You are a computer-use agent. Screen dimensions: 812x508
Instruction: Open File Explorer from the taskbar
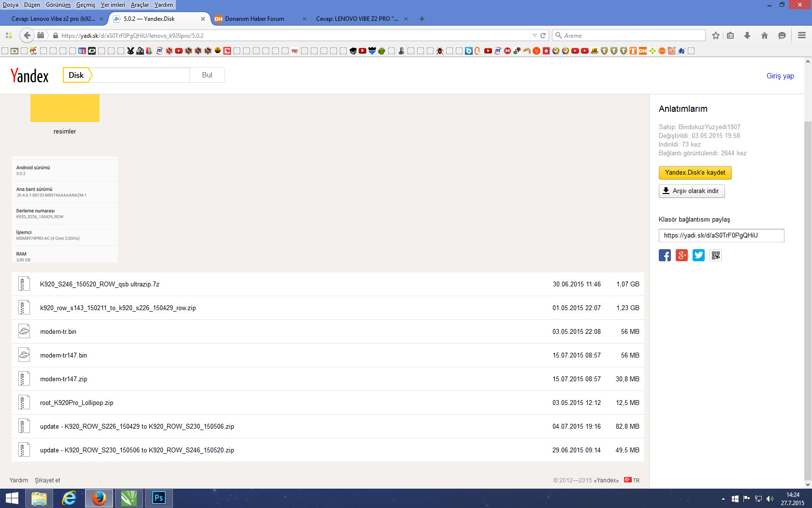39,498
